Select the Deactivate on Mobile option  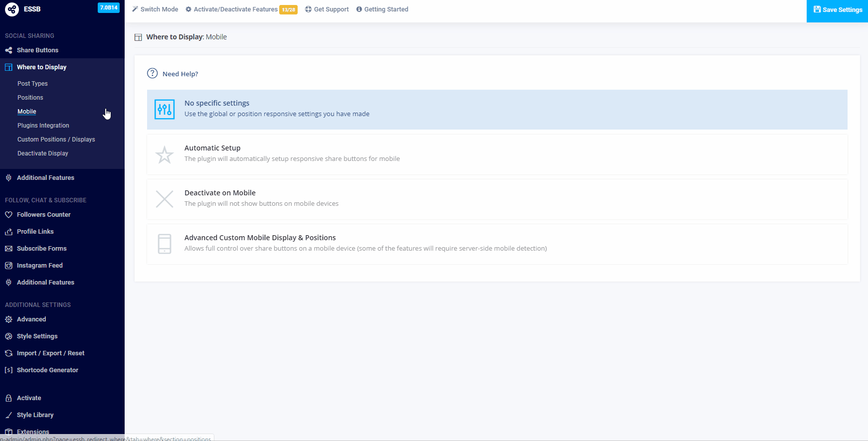pos(497,199)
